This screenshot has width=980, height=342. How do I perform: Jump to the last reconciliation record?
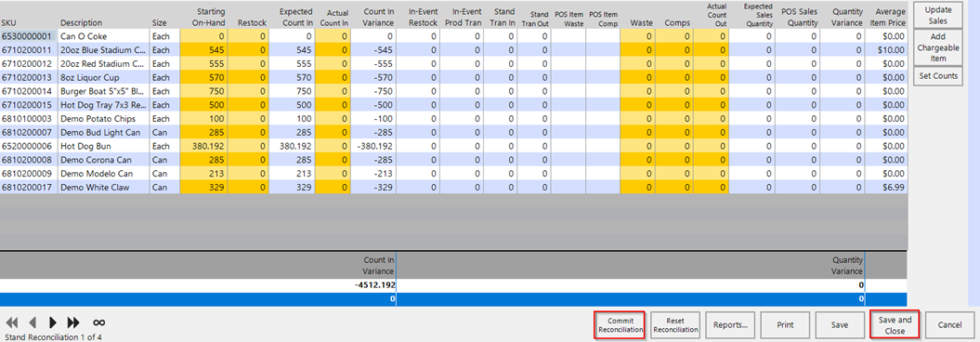pyautogui.click(x=73, y=322)
